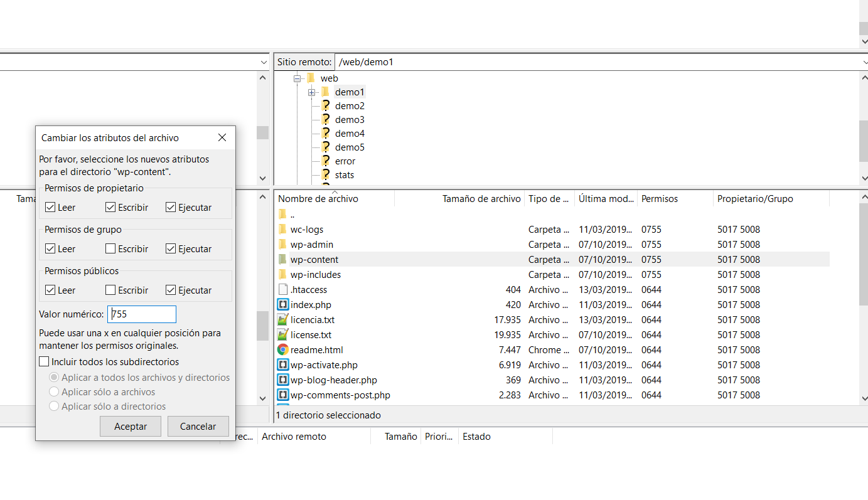Click the Aceptar button

pyautogui.click(x=131, y=427)
